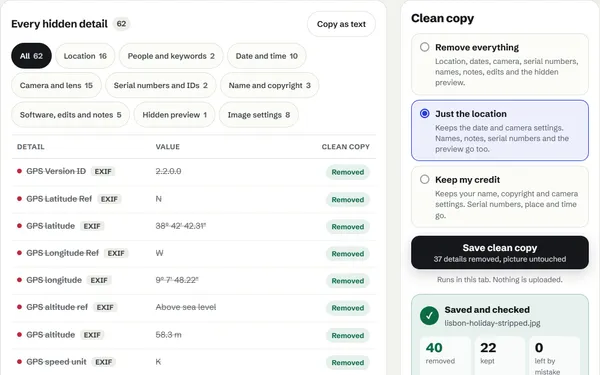Viewport: 600px width, 375px height.
Task: Click the Removed badge for GPS Version ID
Action: [x=347, y=172]
